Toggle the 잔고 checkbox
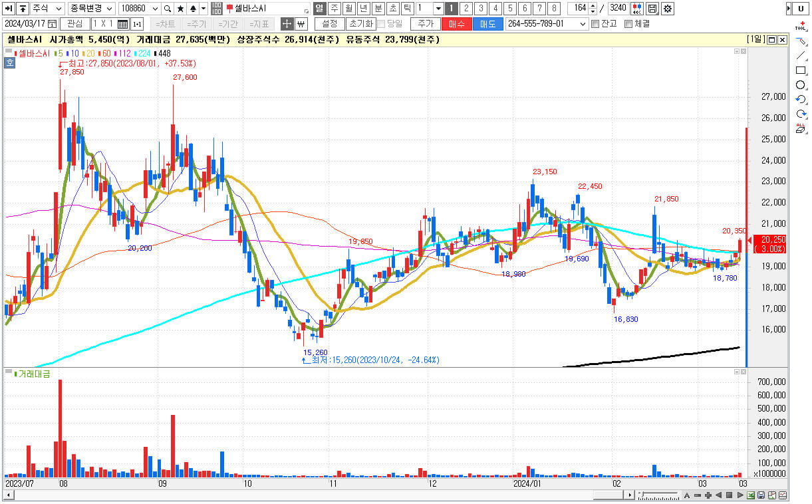 click(595, 24)
